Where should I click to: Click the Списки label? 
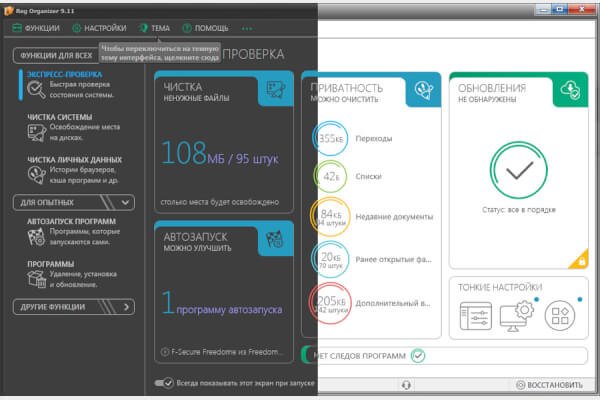368,176
